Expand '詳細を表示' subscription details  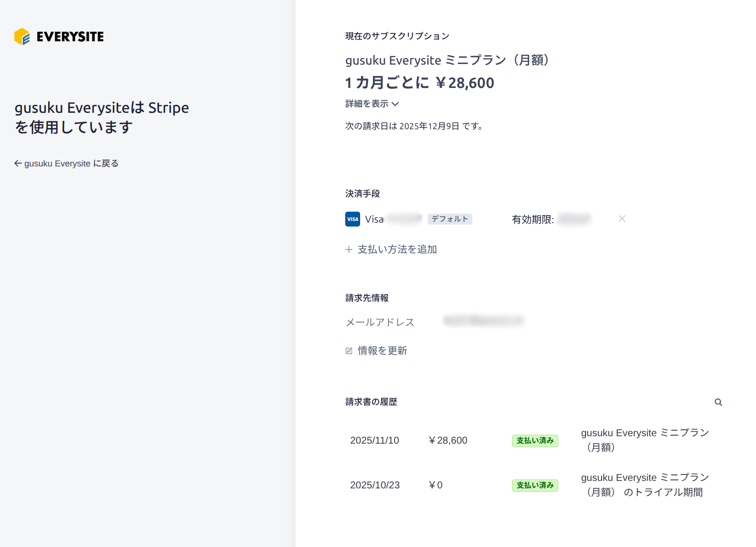tap(372, 104)
